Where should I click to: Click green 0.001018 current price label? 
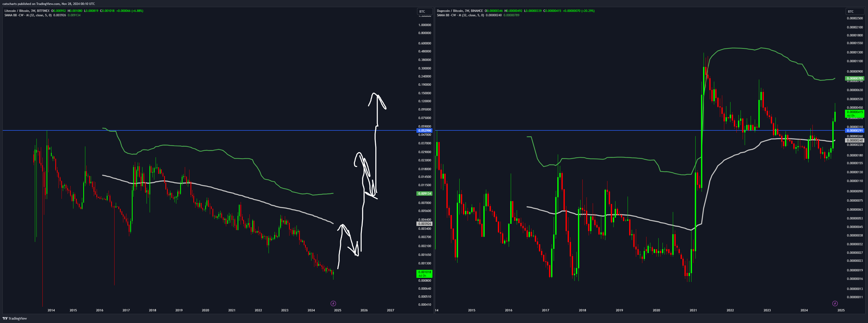coord(424,273)
